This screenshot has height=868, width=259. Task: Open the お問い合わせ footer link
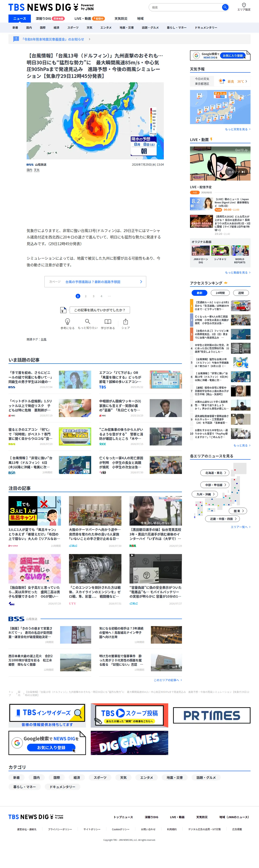click(x=148, y=829)
